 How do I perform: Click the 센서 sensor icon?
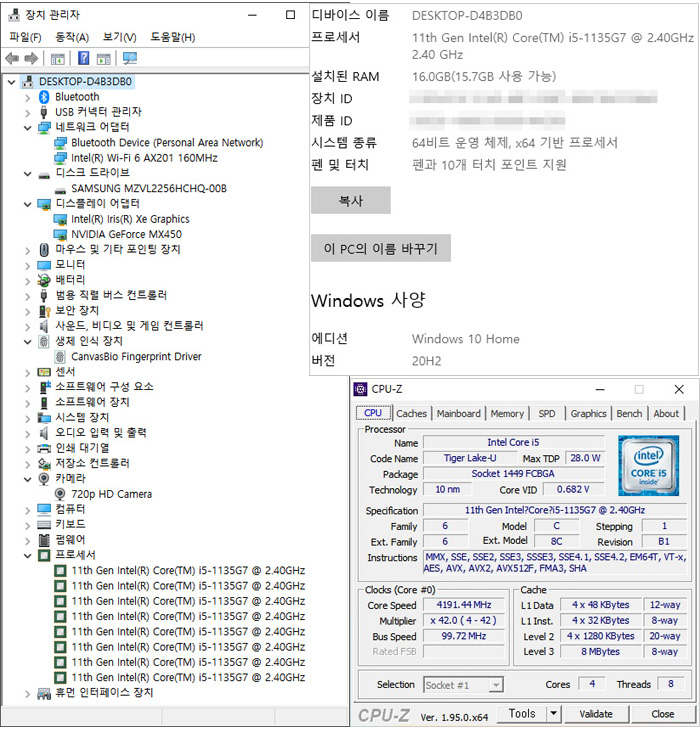coord(44,372)
